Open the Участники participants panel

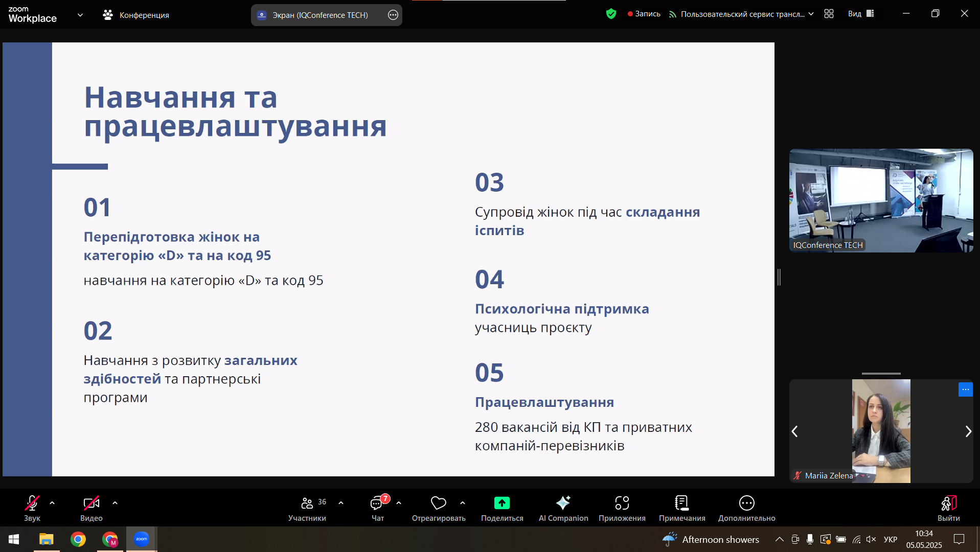coord(307,508)
